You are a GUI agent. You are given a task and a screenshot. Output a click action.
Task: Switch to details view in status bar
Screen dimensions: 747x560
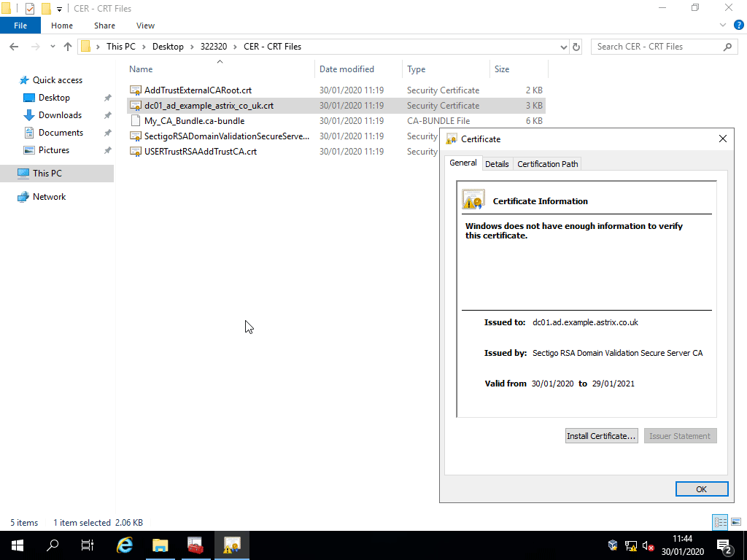click(x=720, y=522)
